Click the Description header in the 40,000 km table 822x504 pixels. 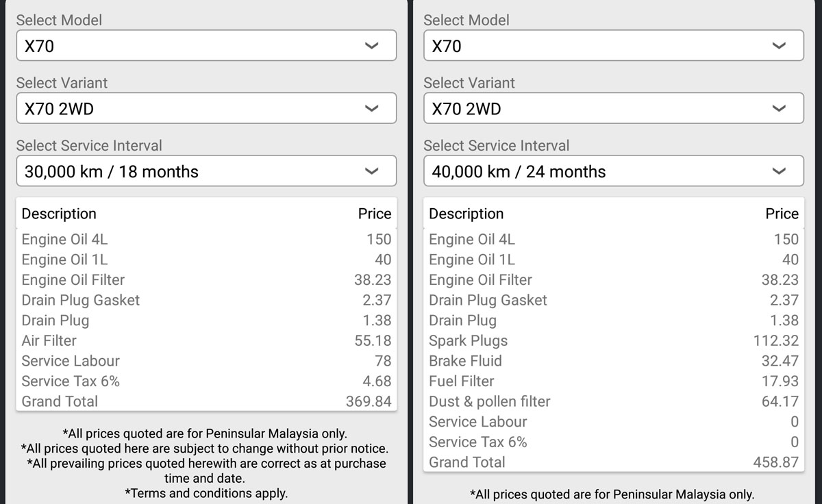tap(466, 214)
